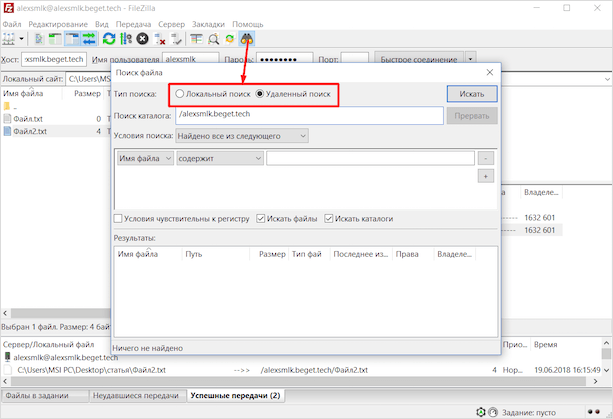Click the cancel current operation icon
This screenshot has width=613, height=419.
pos(143,39)
